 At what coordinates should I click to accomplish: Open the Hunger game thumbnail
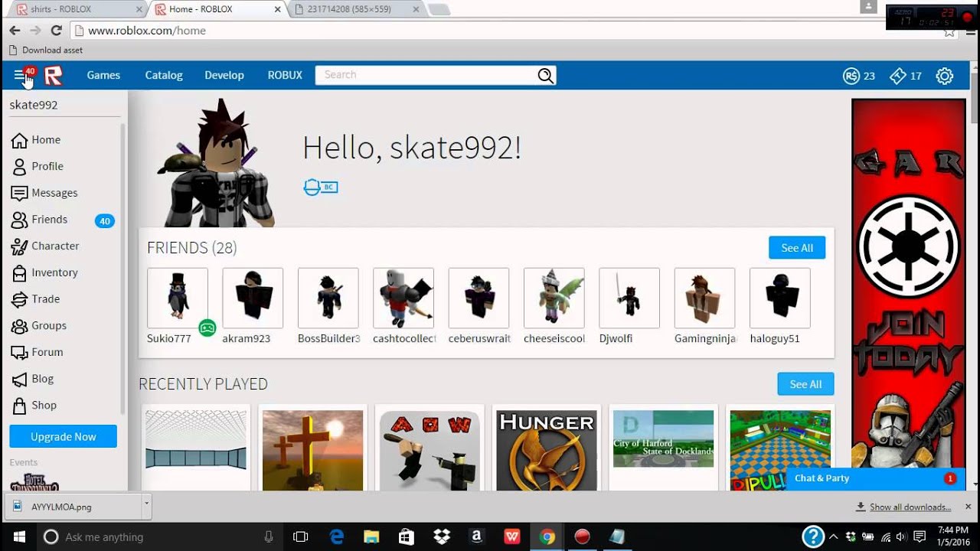[547, 451]
